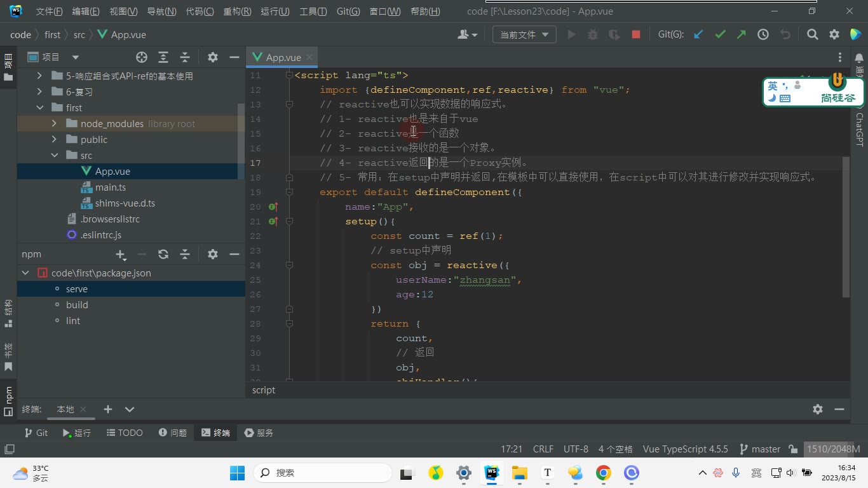The height and width of the screenshot is (488, 868).
Task: Collapse all in project panel
Action: click(185, 57)
